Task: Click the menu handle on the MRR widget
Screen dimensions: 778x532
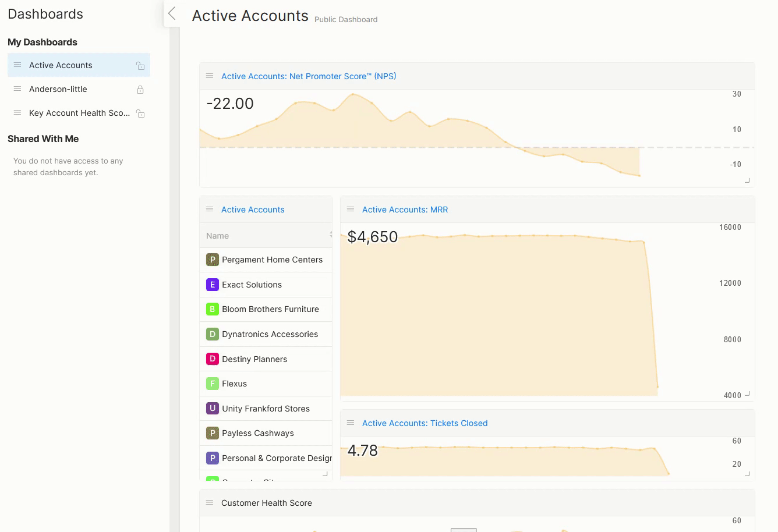Action: (351, 210)
